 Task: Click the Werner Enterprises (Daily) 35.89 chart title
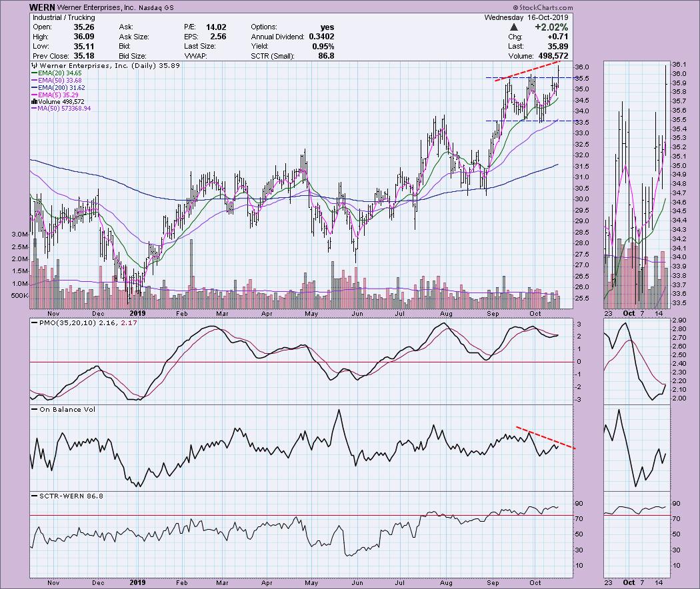[110, 65]
